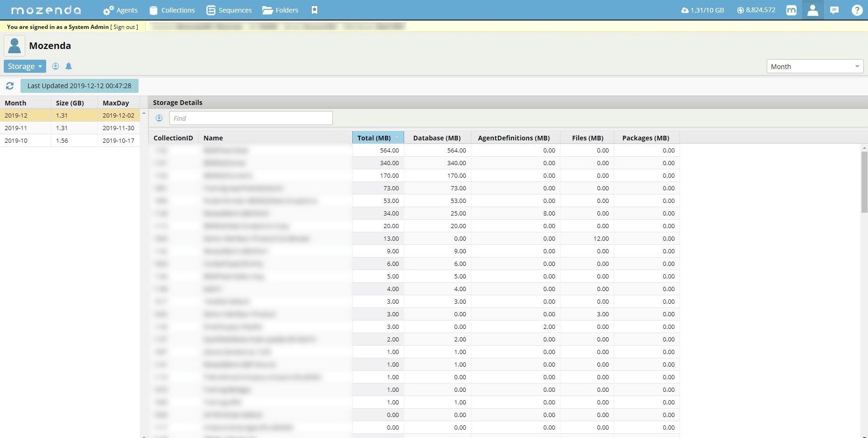
Task: Click the user account icon in header
Action: [812, 10]
